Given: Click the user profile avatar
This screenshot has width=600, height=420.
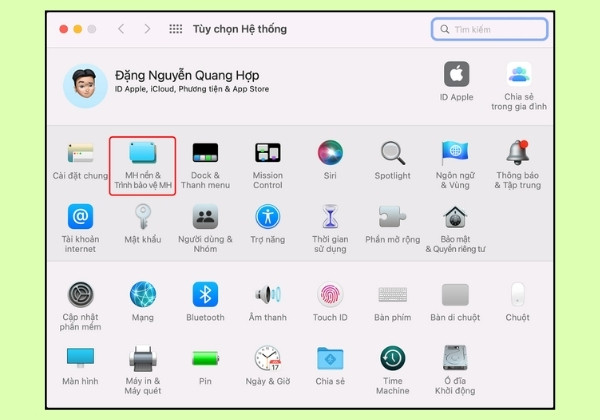Looking at the screenshot, I should pyautogui.click(x=85, y=86).
